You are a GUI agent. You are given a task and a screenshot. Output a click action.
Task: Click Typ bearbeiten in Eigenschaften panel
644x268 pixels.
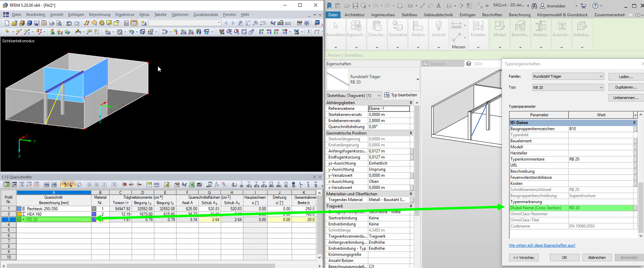401,95
